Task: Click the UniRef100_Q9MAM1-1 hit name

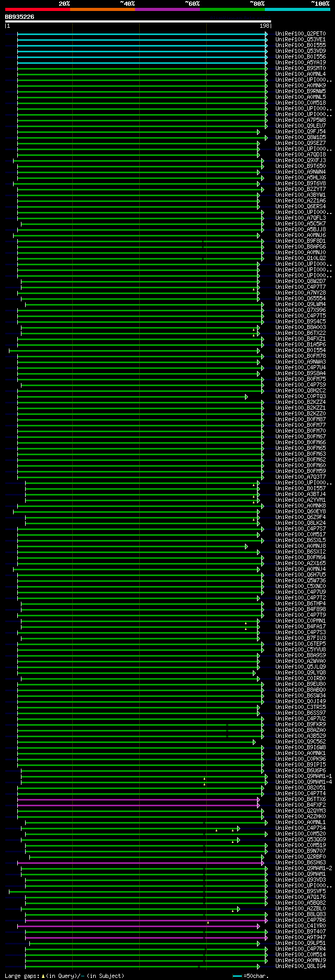Action: [304, 776]
